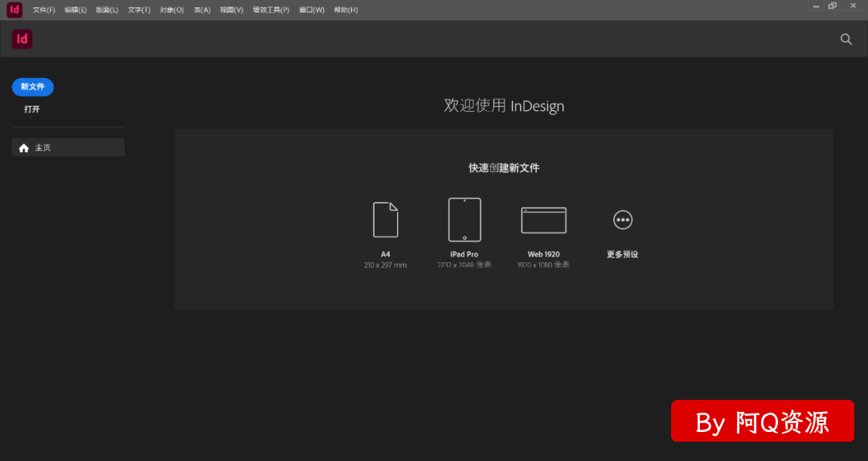
Task: Click the 210 x 297 mm size text
Action: (x=385, y=265)
